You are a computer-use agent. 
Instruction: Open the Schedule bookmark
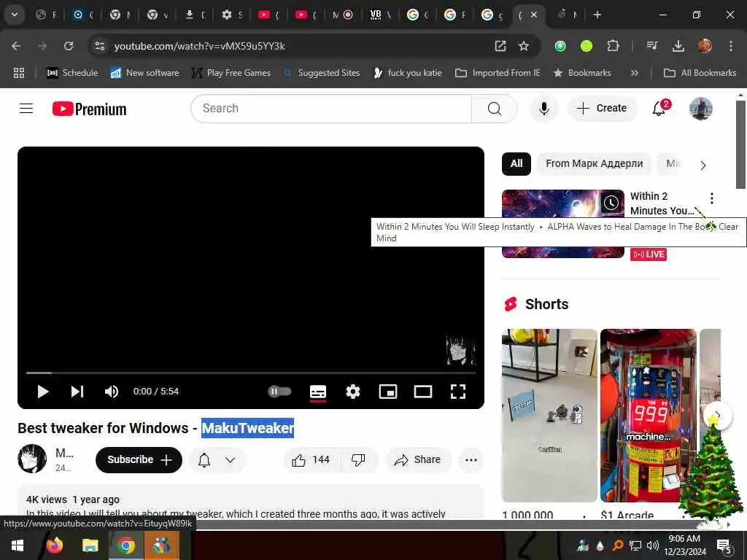pos(72,73)
